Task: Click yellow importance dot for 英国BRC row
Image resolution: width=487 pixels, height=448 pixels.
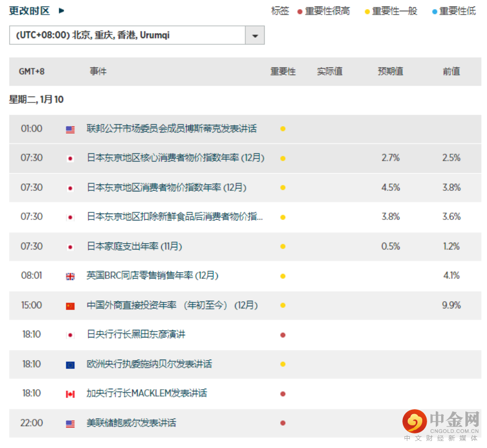Action: pos(283,276)
